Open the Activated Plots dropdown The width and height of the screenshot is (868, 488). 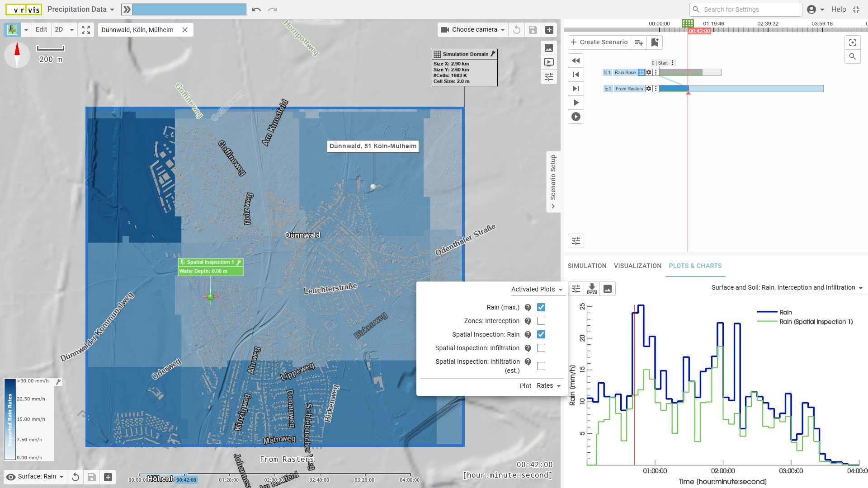coord(537,289)
